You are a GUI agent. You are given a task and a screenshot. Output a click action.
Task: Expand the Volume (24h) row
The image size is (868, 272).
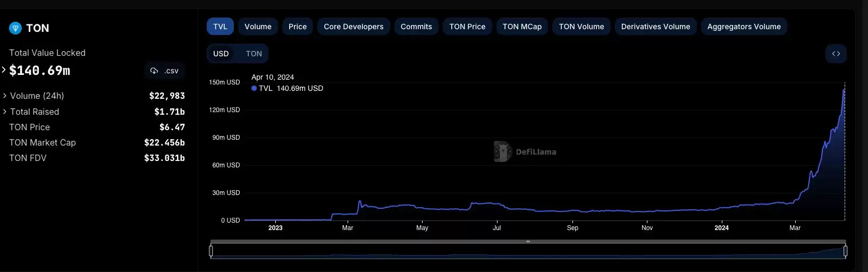coord(5,96)
